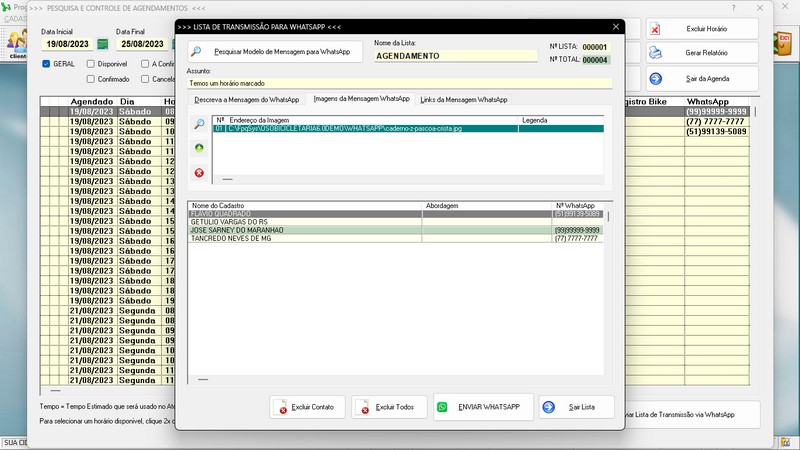Viewport: 800px width, 450px height.
Task: Click green add image icon
Action: pyautogui.click(x=199, y=148)
